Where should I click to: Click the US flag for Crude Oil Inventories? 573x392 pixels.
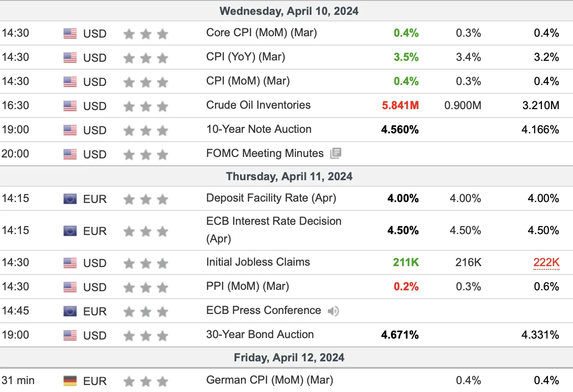[x=70, y=105]
